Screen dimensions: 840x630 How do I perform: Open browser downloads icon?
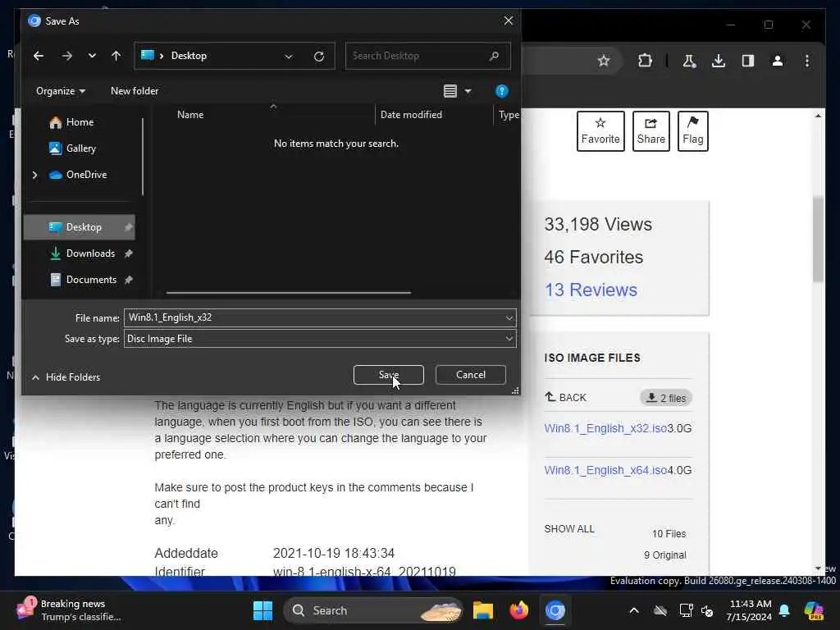(719, 61)
